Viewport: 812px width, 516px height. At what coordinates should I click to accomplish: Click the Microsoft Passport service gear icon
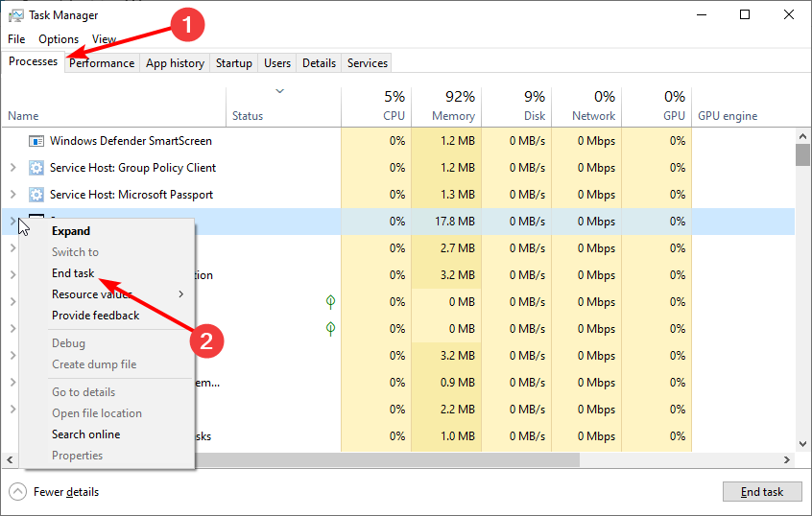(36, 195)
